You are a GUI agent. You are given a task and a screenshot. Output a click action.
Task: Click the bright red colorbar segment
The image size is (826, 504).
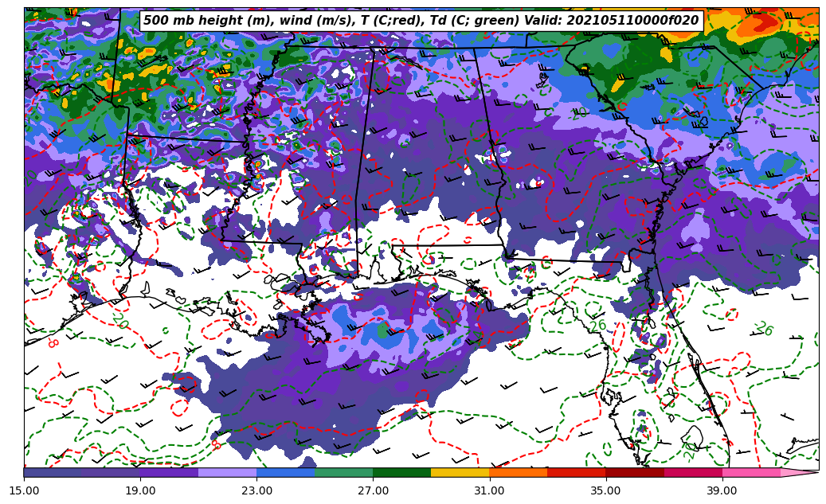point(576,472)
